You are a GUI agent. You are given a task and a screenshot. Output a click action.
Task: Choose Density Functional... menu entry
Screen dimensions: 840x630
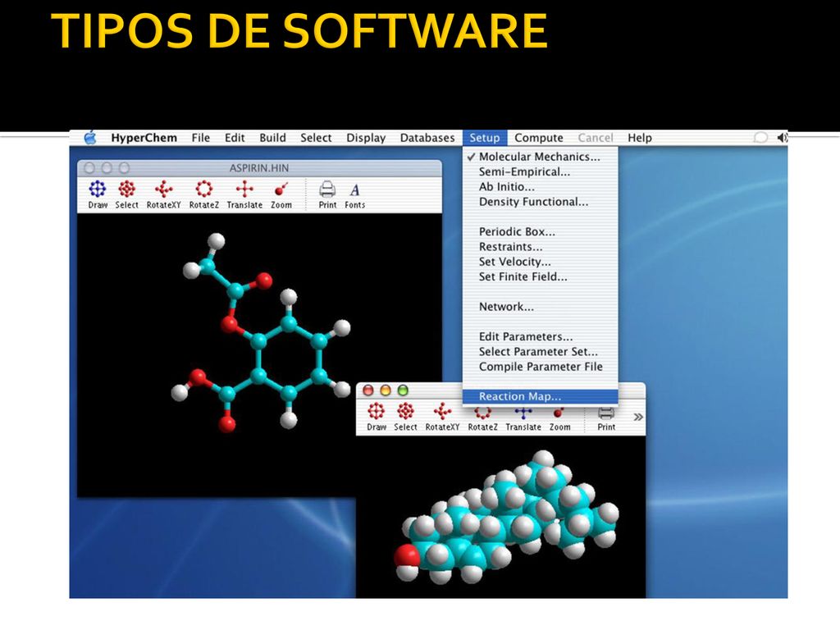click(x=540, y=202)
